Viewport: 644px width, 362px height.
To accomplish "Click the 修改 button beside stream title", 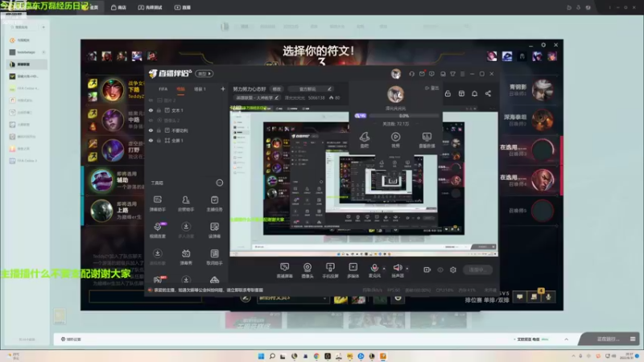I will click(x=277, y=89).
